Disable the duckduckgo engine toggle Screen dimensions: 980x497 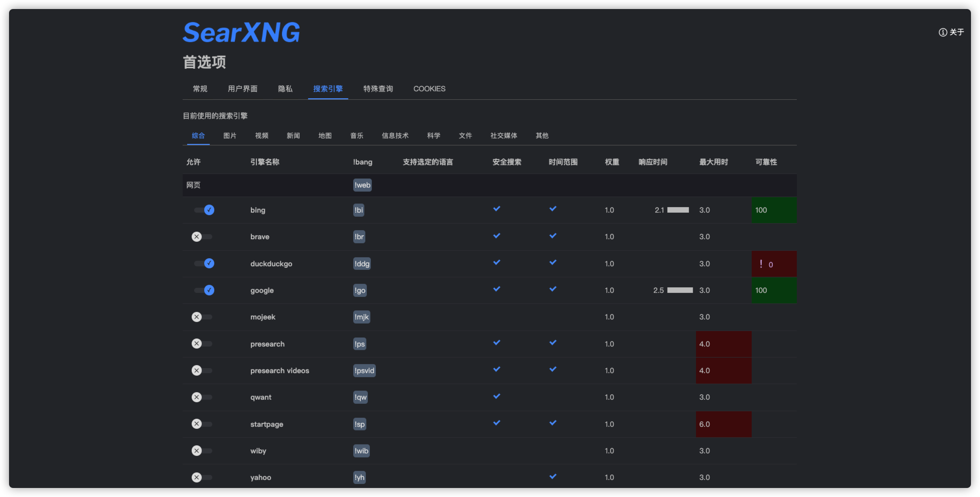(204, 263)
